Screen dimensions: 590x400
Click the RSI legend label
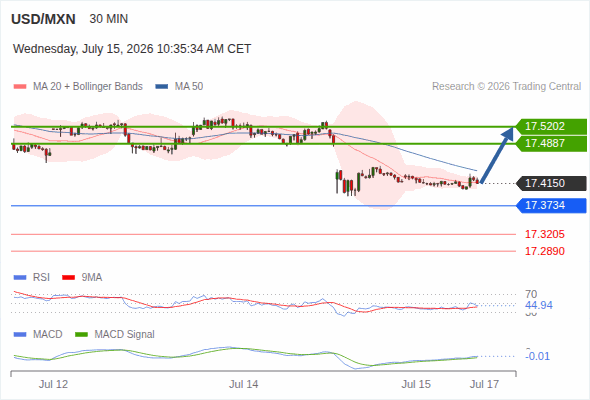(41, 278)
